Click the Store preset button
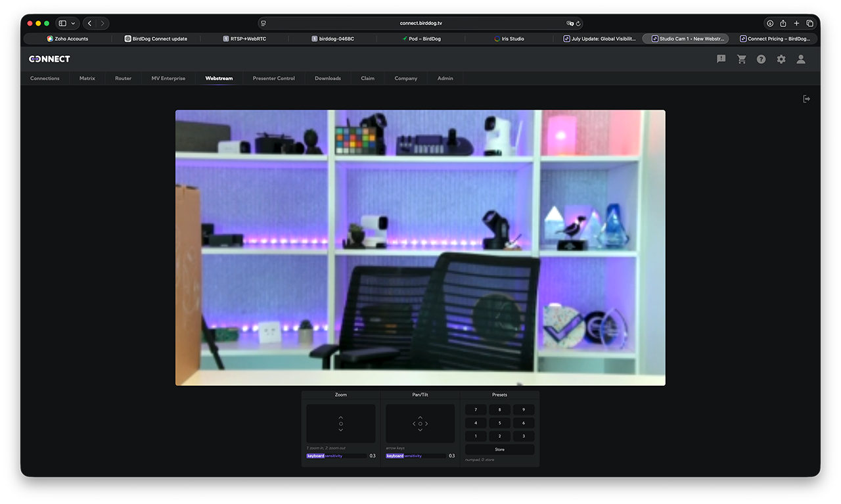The image size is (841, 504). coord(499,449)
